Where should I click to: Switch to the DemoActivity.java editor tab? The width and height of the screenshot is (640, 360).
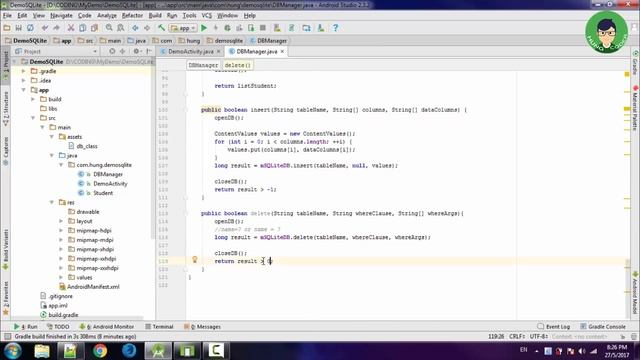coord(190,51)
